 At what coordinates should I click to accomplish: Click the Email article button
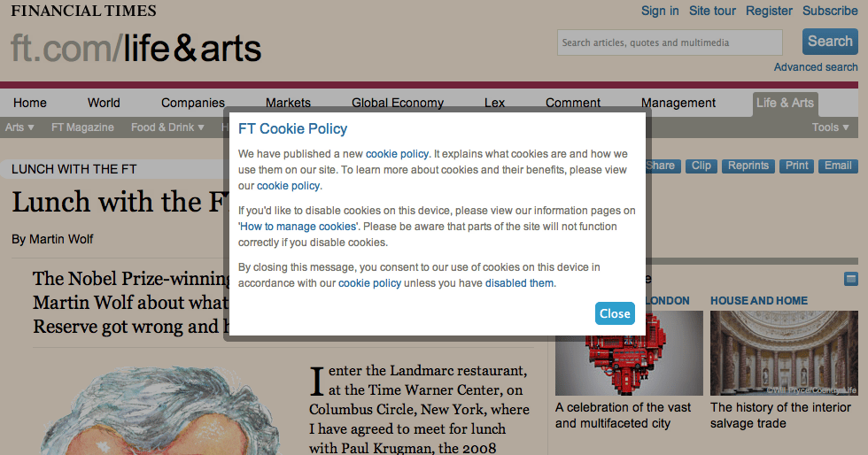point(838,166)
